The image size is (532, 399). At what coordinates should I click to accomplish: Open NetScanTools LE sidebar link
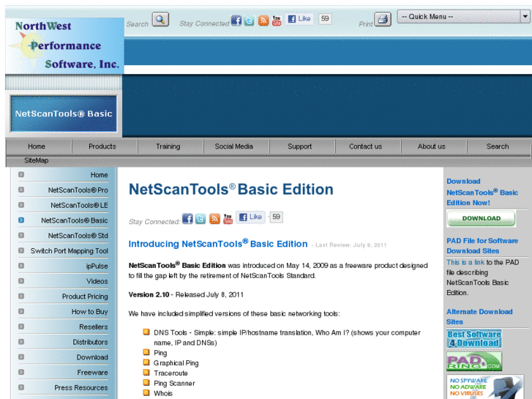coord(79,206)
